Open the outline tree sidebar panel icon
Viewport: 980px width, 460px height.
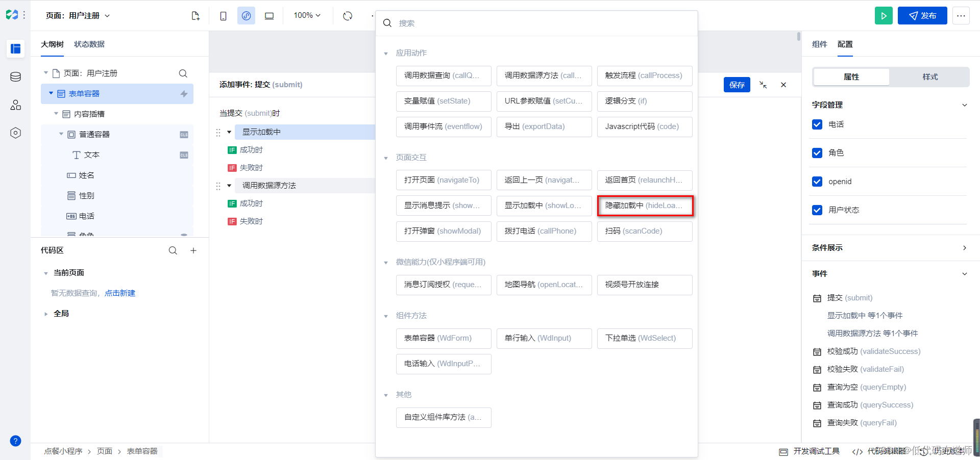point(15,48)
